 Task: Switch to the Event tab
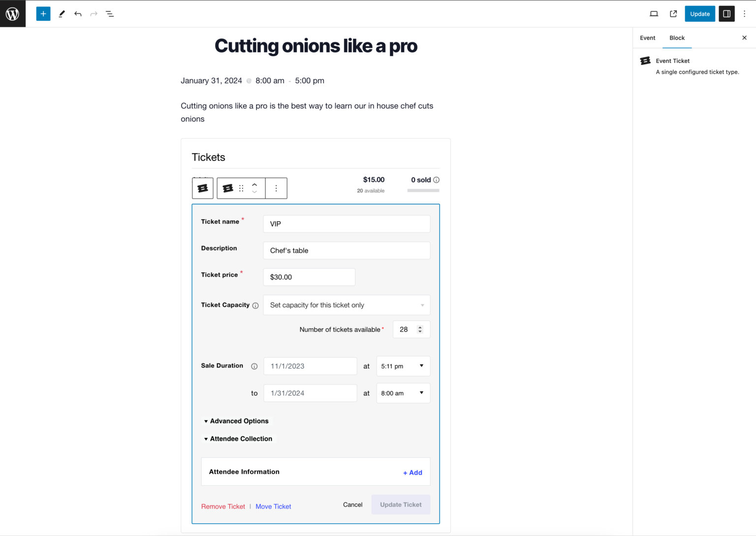pos(647,37)
